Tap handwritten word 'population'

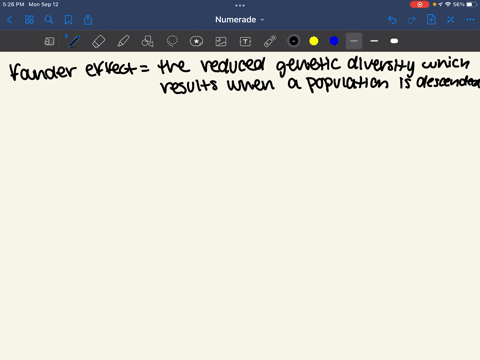pyautogui.click(x=347, y=84)
